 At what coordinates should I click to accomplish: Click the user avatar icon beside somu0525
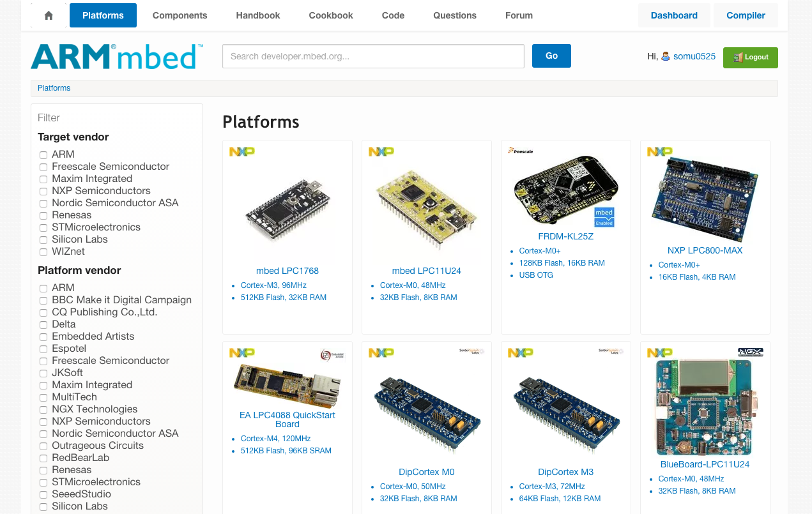[666, 56]
